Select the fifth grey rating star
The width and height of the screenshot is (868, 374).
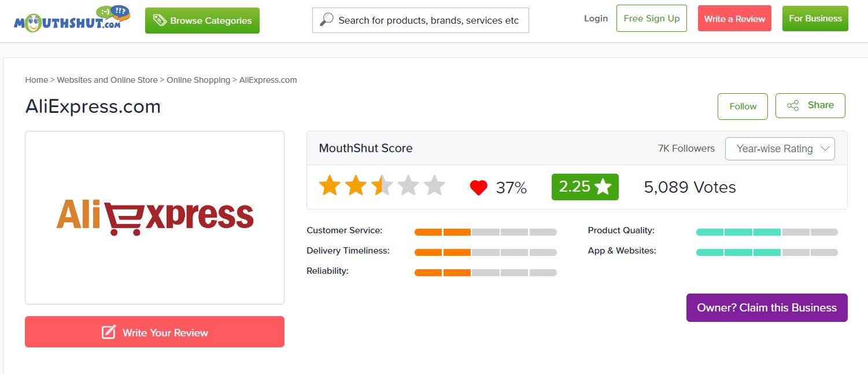pos(434,186)
